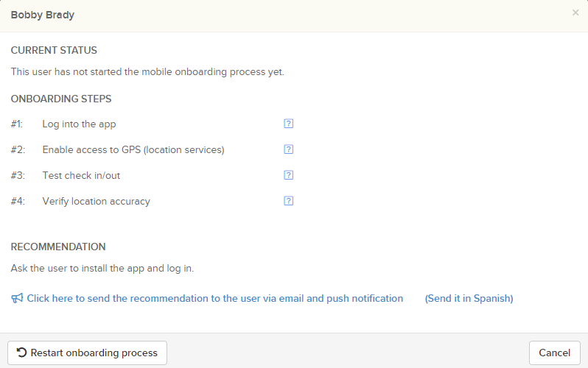Show help for Test check in/out step
This screenshot has height=368, width=588.
tap(288, 175)
